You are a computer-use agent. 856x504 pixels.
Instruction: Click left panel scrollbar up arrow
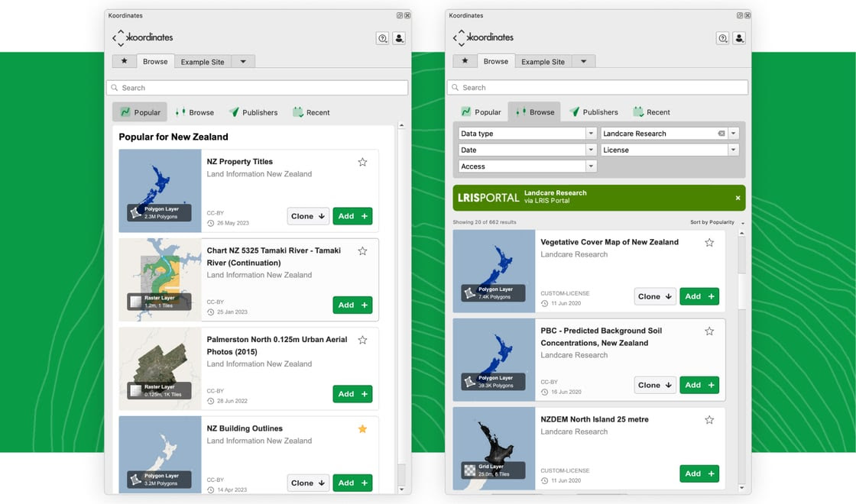pos(401,125)
